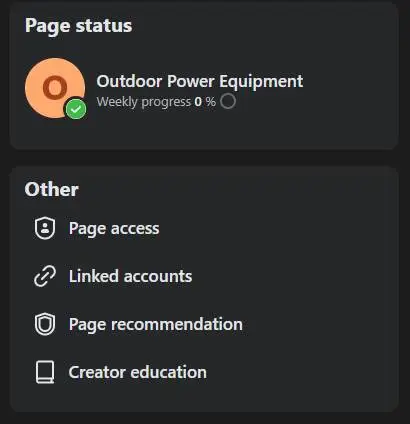Click the orange O page avatar
This screenshot has height=424, width=410.
[x=55, y=88]
